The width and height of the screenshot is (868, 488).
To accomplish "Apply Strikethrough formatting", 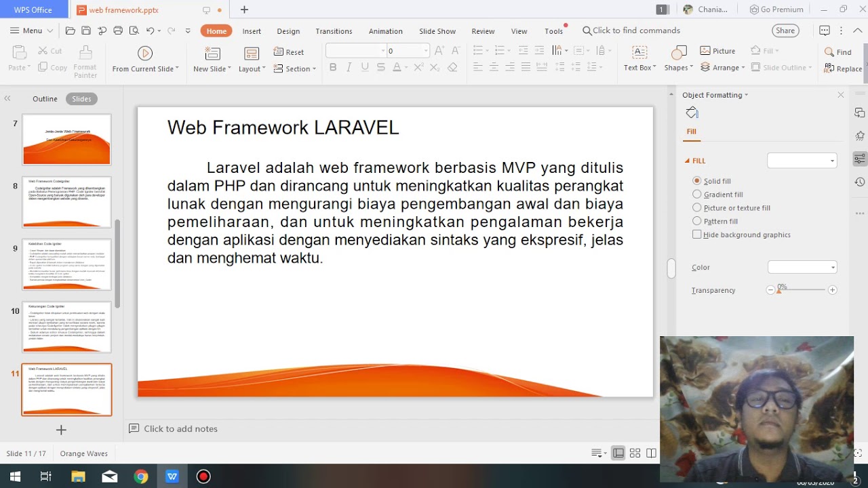I will pos(381,67).
